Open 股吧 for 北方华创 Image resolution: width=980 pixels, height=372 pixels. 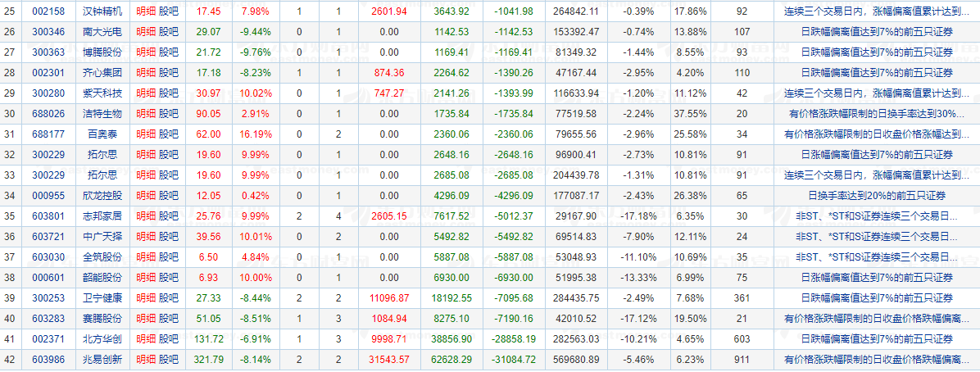169,339
